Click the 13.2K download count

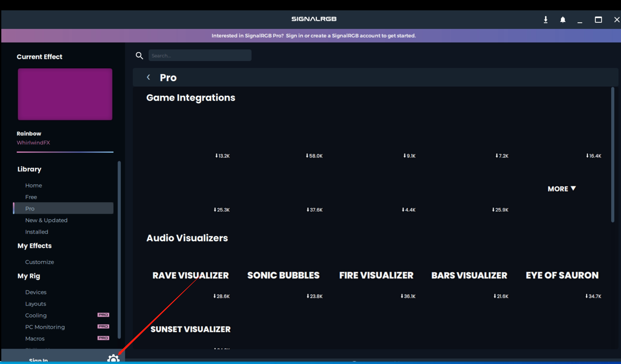coord(222,156)
